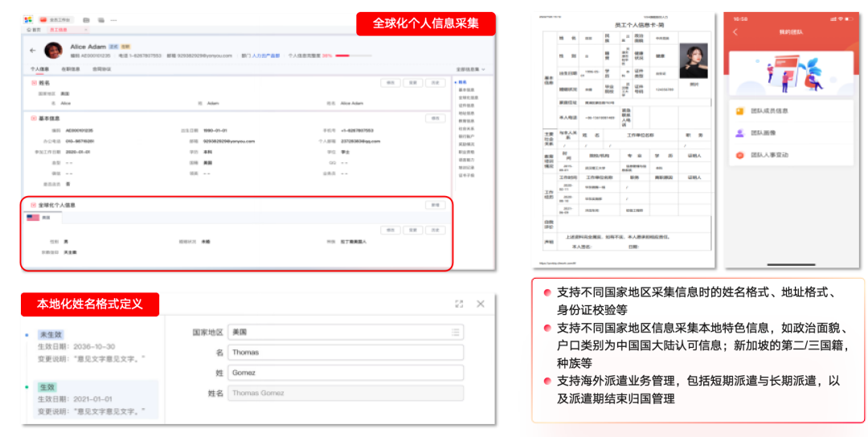Click the US flag icon under 全球化个人信息
Viewport: 868px width, 437px height.
(33, 218)
